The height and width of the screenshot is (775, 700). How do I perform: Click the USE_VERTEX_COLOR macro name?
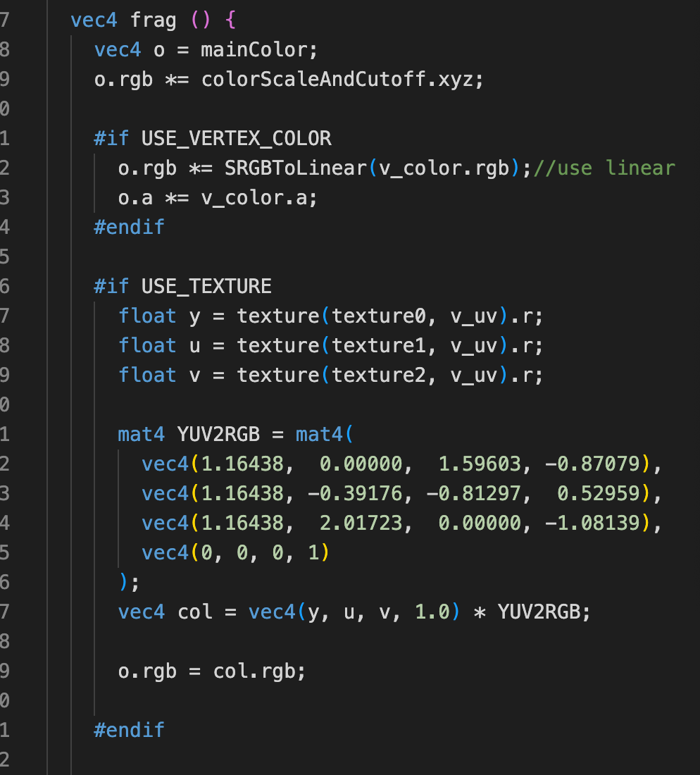click(x=236, y=138)
